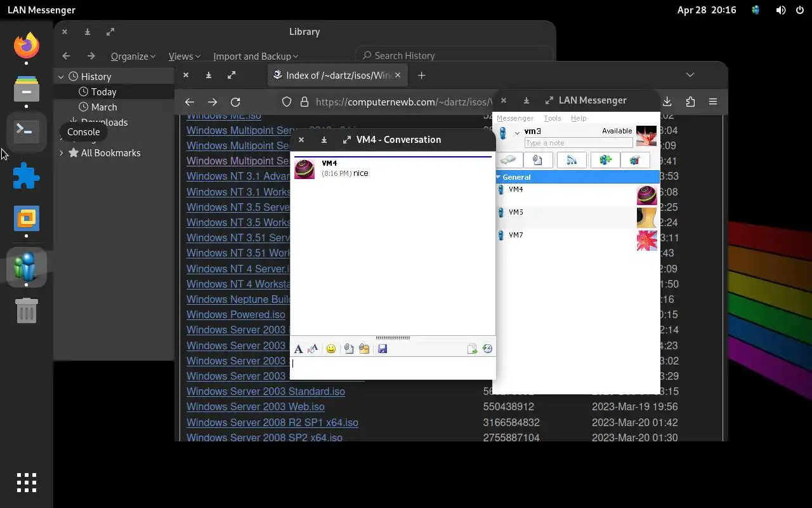This screenshot has height=508, width=812.
Task: Open the Extensions puzzle icon in the dock
Action: tap(27, 175)
